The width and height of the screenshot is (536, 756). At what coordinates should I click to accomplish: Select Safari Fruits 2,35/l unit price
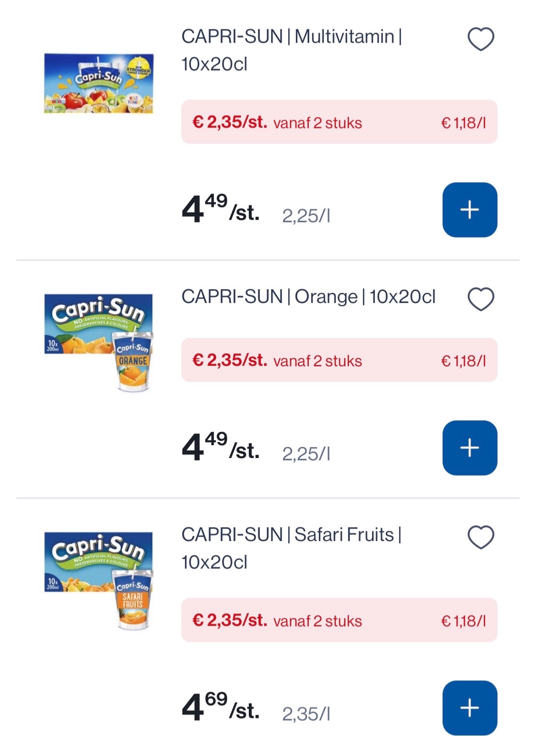coord(306,714)
